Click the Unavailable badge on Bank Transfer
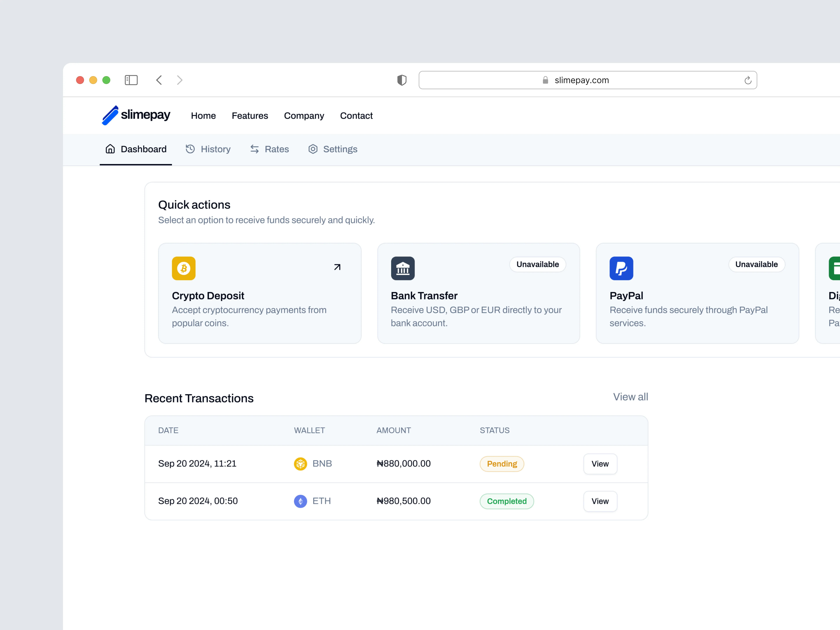The width and height of the screenshot is (840, 630). tap(537, 264)
